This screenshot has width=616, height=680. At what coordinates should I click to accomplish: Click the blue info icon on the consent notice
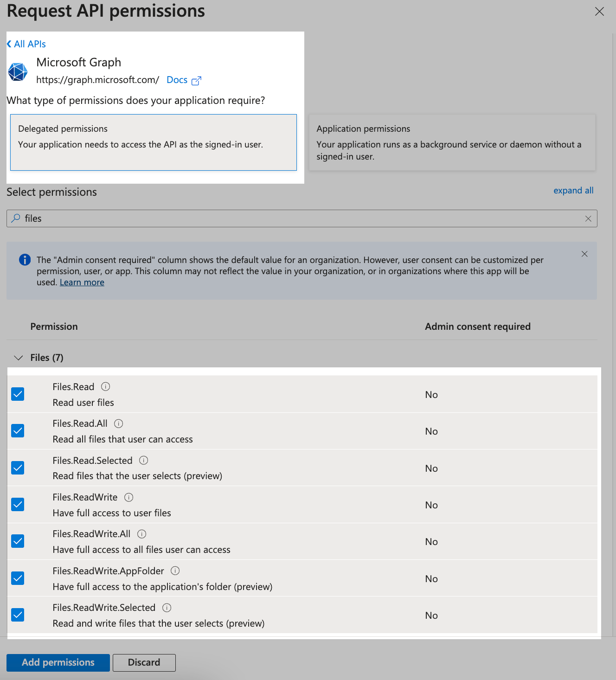click(x=25, y=260)
